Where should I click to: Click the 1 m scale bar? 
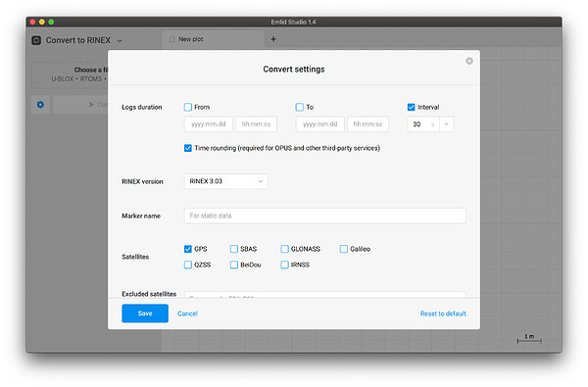click(x=529, y=339)
